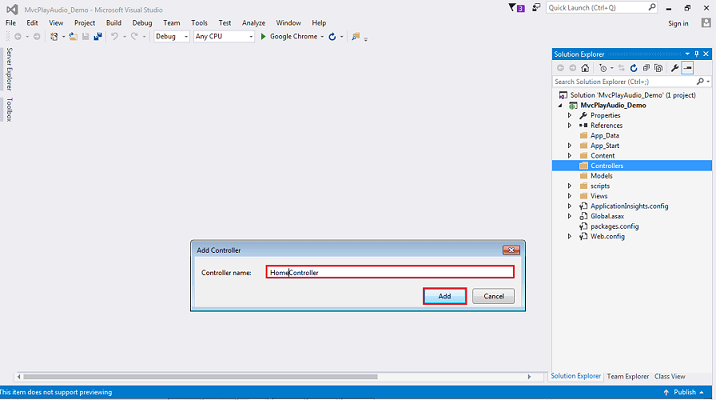Expand the Web.config node
Viewport: 716px width, 400px height.
pyautogui.click(x=569, y=237)
